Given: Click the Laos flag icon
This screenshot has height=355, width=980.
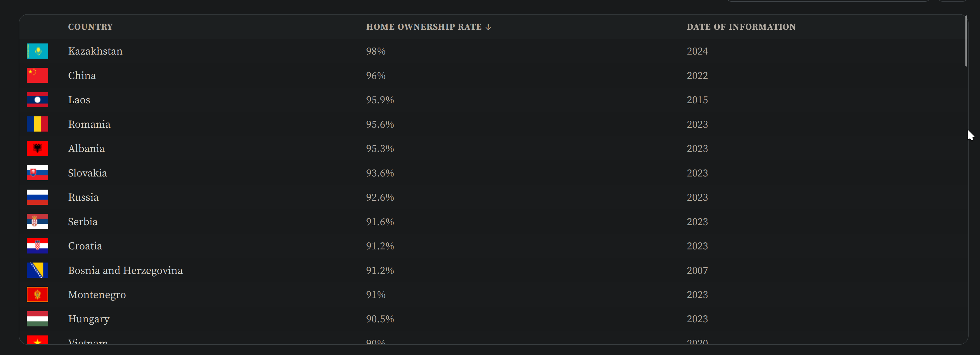Looking at the screenshot, I should [x=37, y=100].
